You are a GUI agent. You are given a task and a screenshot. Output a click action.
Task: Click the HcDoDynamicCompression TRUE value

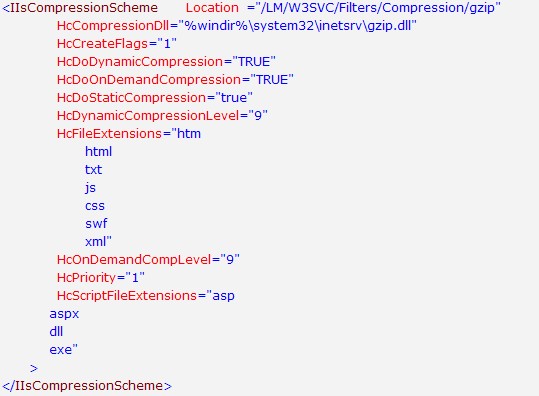coord(254,62)
